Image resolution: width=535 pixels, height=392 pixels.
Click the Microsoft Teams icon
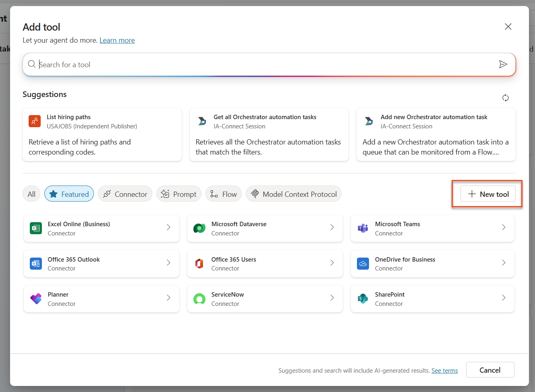[x=363, y=229]
